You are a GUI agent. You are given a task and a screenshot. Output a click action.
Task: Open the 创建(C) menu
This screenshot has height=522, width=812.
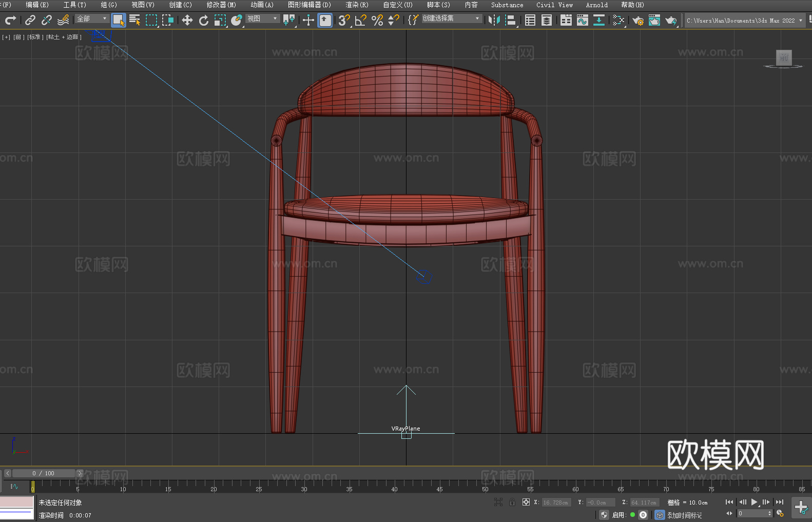[x=180, y=5]
